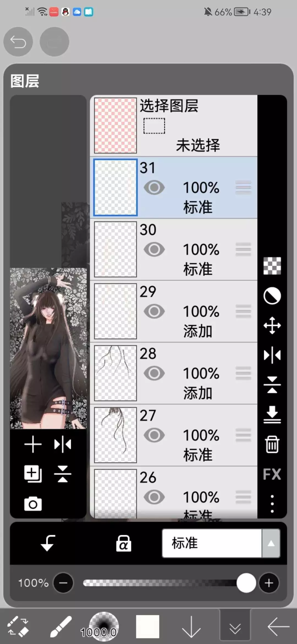The image size is (297, 644).
Task: Open the 选择图层 selection layer row
Action: 174,125
